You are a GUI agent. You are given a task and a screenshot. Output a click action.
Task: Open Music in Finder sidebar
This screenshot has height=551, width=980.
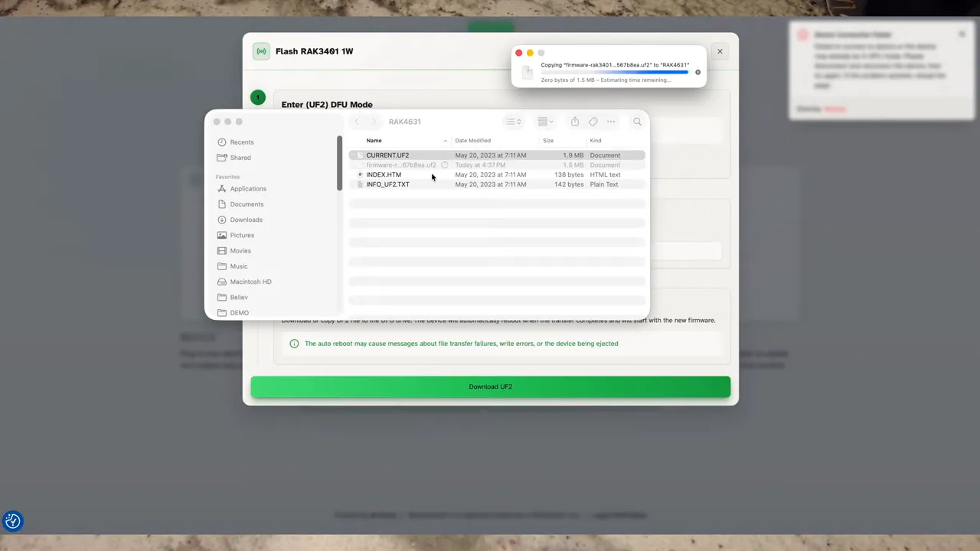point(238,266)
